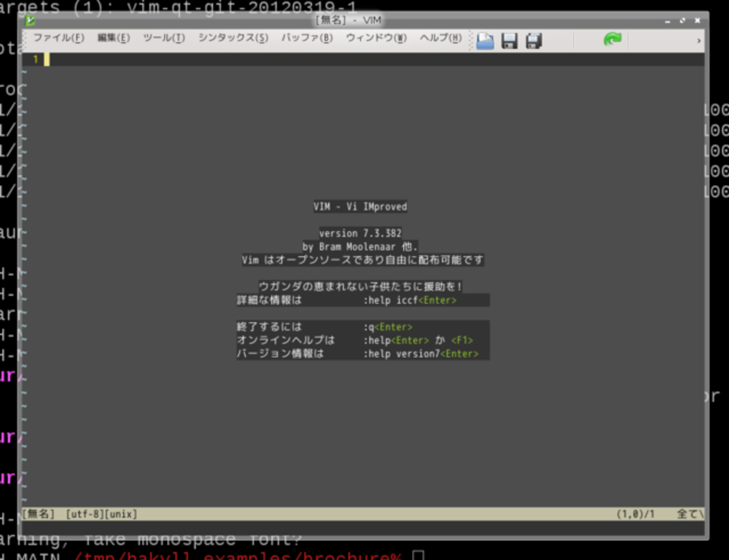Click the save all double-floppy icon

534,40
